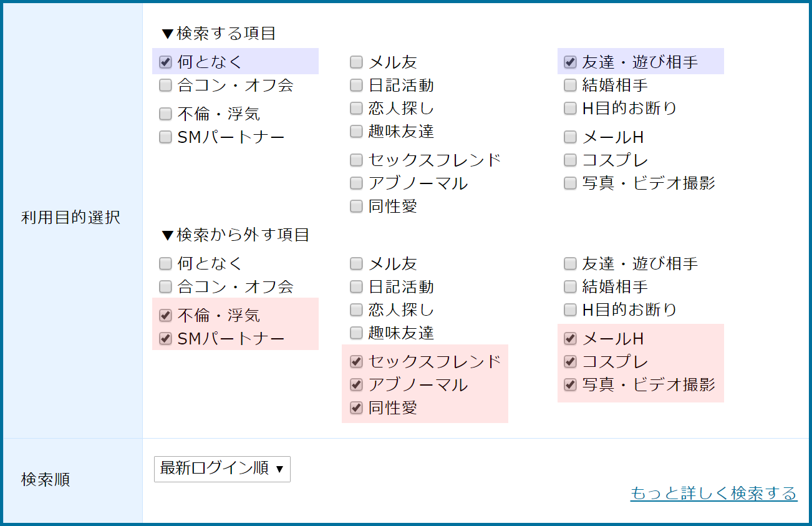Uncheck メールH in 検索から外す項目
Image resolution: width=812 pixels, height=526 pixels.
[570, 338]
